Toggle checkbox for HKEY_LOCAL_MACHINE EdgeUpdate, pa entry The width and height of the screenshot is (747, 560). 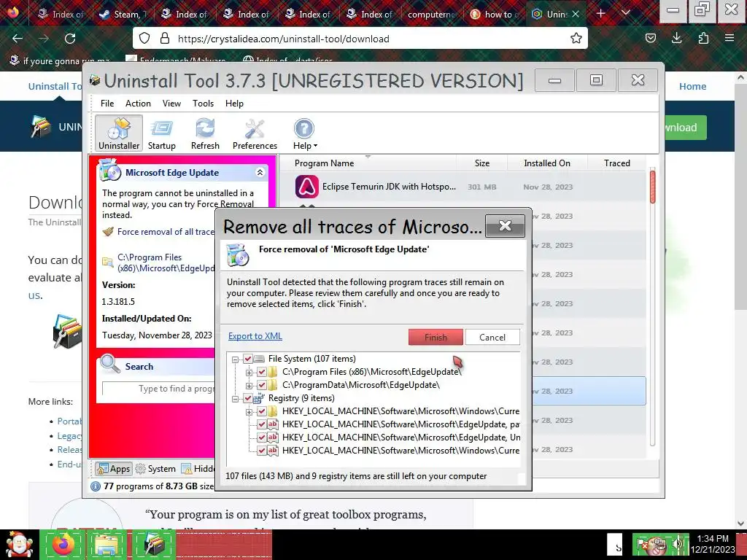262,424
